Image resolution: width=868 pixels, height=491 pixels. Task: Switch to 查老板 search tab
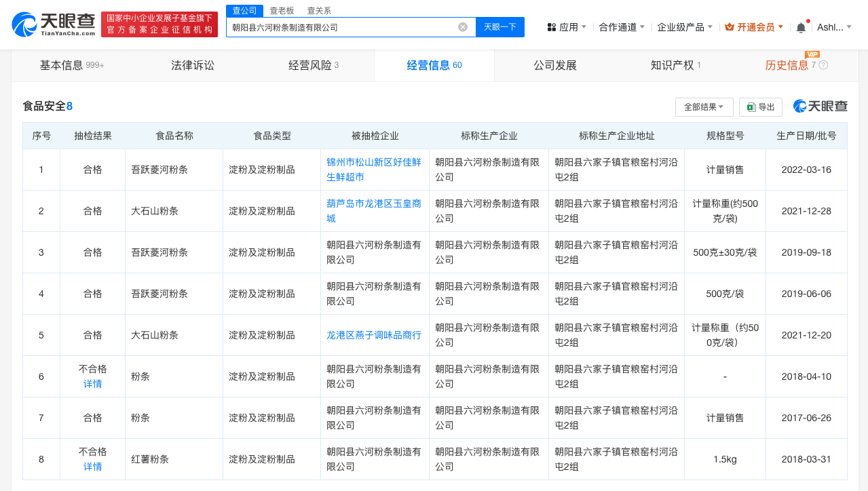[282, 10]
